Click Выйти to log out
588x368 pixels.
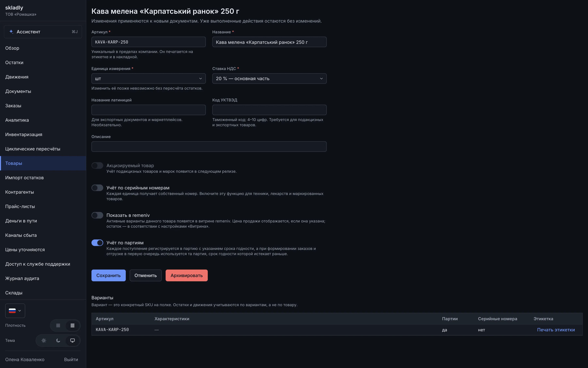[x=71, y=359]
